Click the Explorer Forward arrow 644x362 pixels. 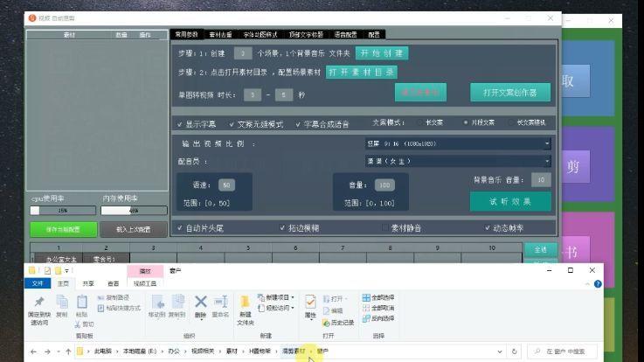(48, 352)
